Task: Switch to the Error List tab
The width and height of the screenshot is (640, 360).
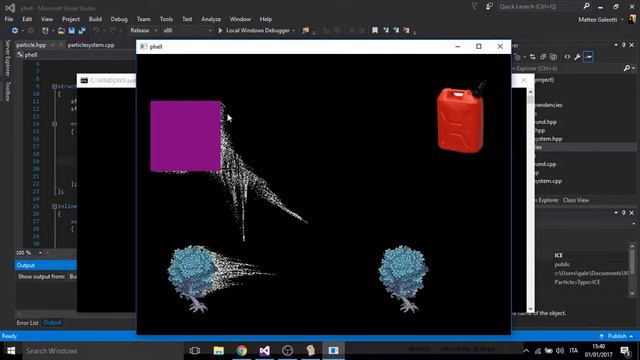Action: click(x=27, y=323)
